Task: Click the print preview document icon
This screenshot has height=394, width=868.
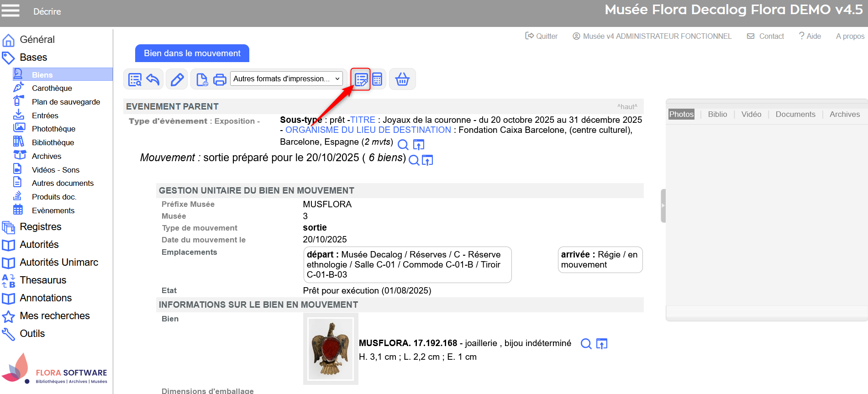Action: 201,79
